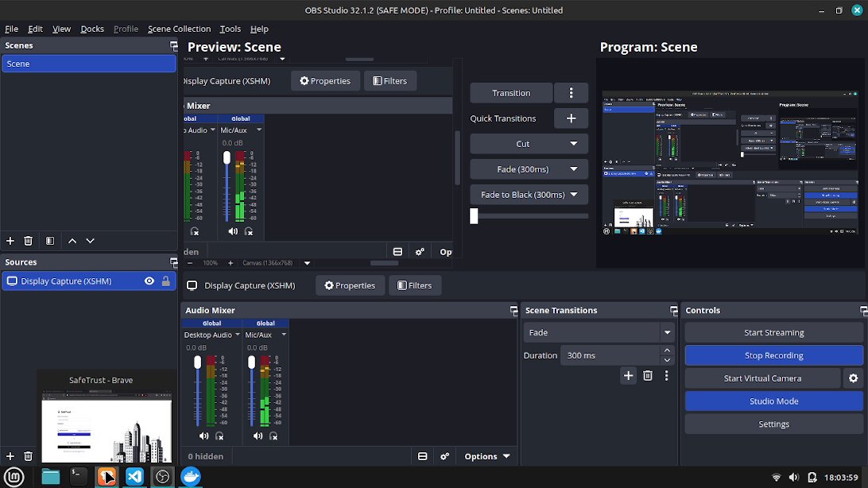Add a source with plus icon

point(10,456)
